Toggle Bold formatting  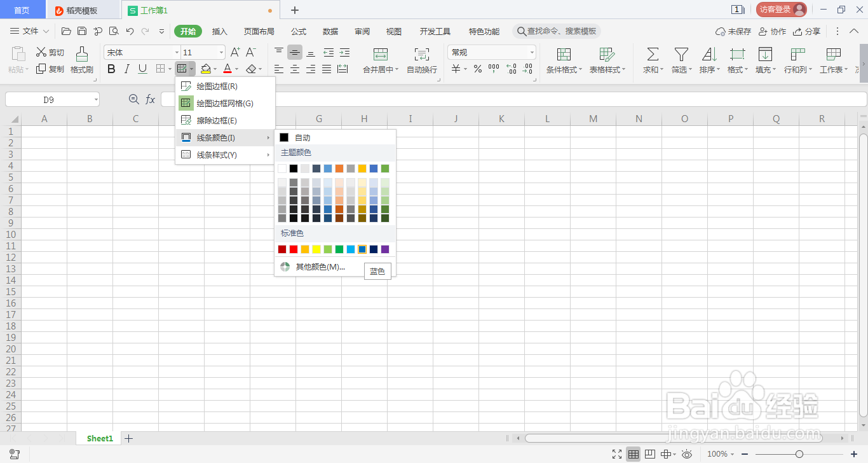[111, 69]
